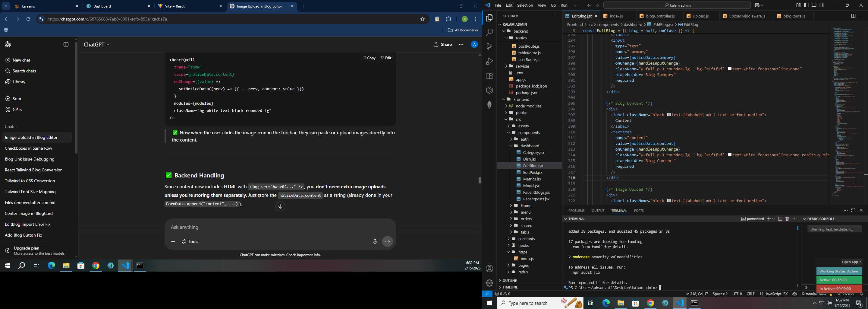868x309 pixels.
Task: Open Tools in the ChatGPT prompt box
Action: pos(190,241)
